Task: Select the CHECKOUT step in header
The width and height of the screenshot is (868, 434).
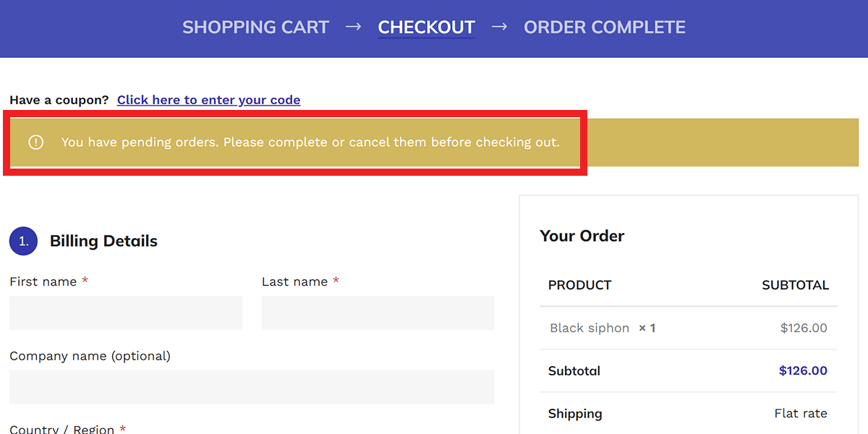Action: [x=426, y=27]
